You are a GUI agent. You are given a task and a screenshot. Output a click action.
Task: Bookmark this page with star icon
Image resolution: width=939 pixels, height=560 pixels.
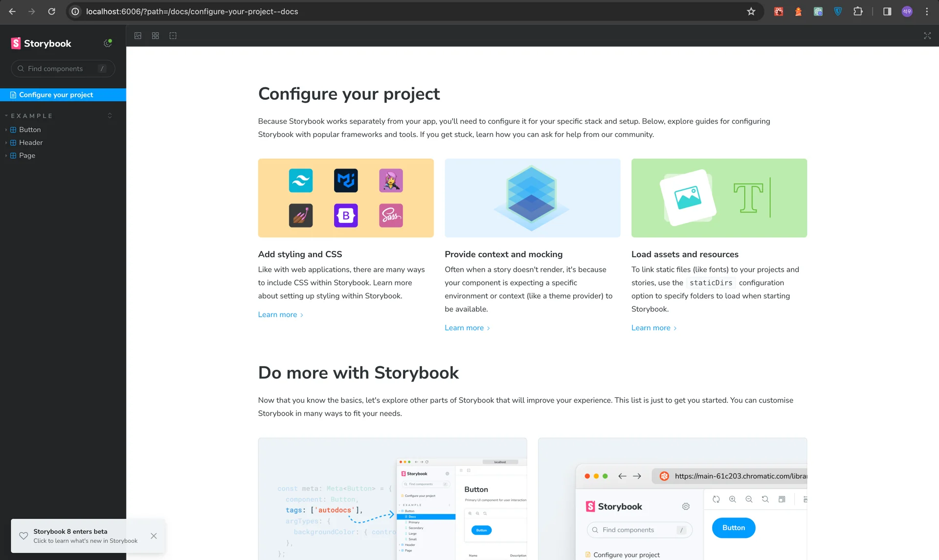751,11
